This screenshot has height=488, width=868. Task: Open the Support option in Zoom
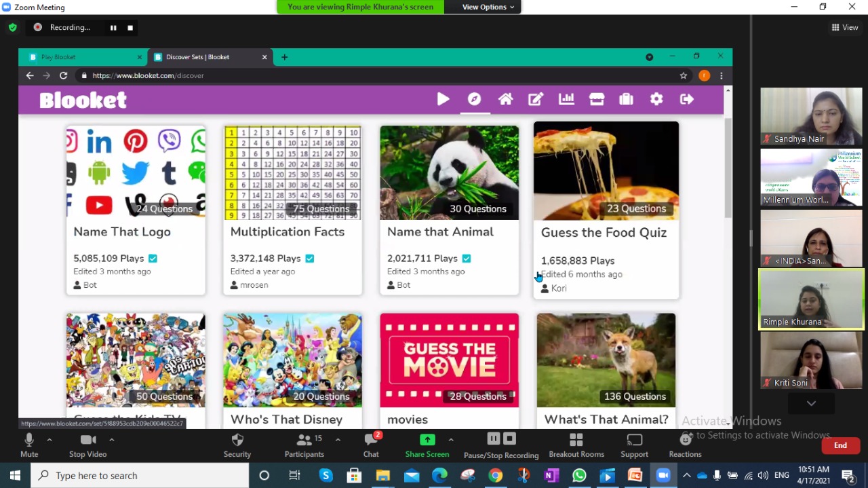pyautogui.click(x=635, y=445)
